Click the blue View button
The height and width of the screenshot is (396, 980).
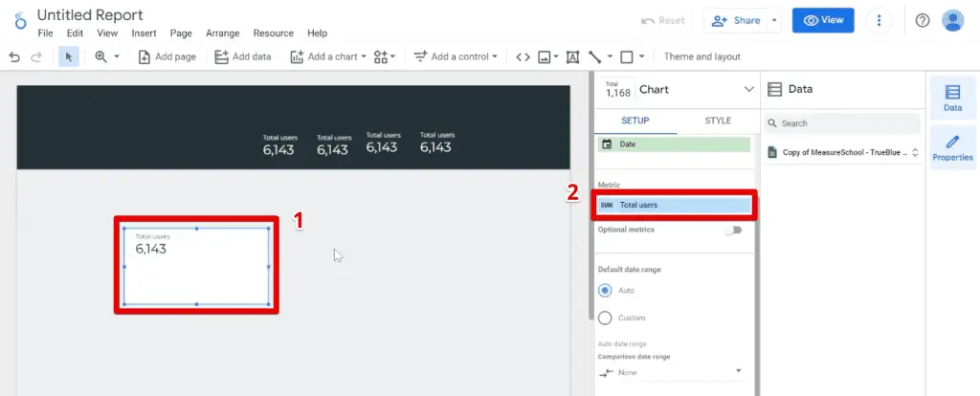[823, 21]
